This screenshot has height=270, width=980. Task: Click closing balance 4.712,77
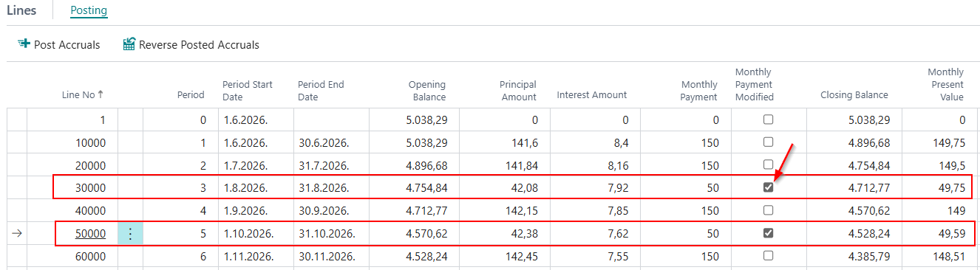(x=869, y=188)
